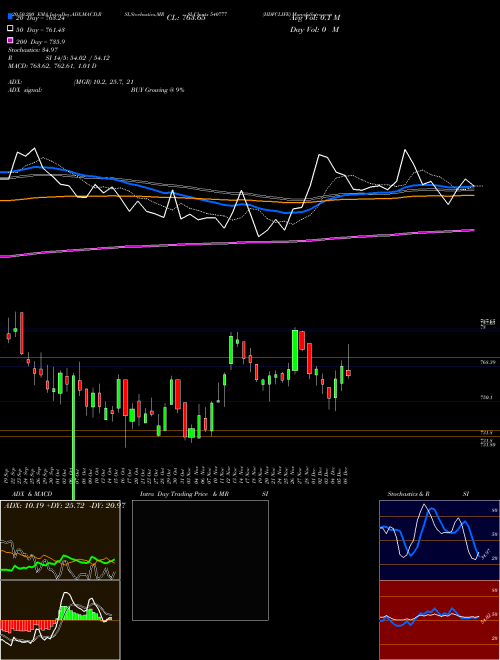This screenshot has width=500, height=660.
Task: Click the pink 200-day moving average line
Action: pyautogui.click(x=236, y=243)
